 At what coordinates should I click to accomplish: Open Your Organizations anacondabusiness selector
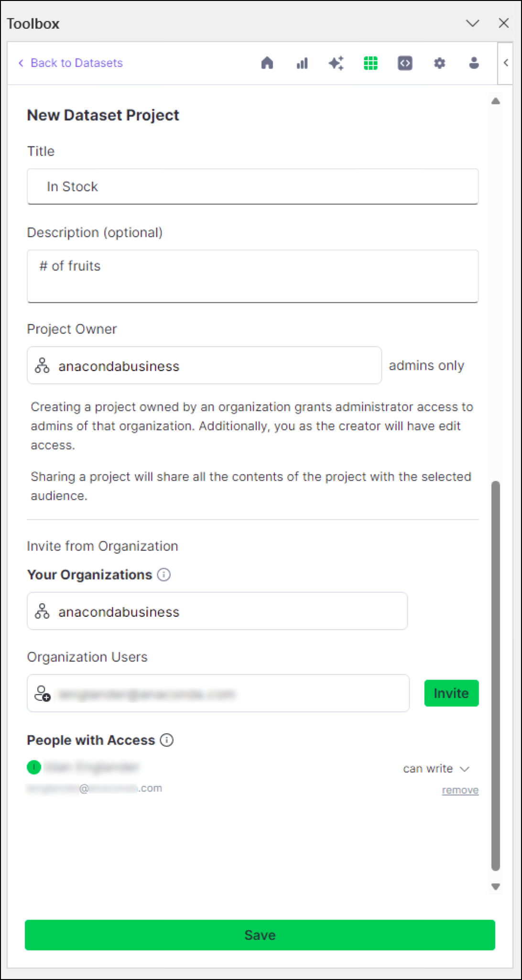click(217, 611)
